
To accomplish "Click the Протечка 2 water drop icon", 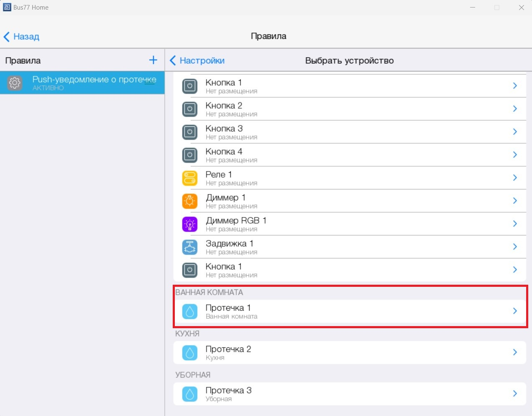I will click(189, 353).
